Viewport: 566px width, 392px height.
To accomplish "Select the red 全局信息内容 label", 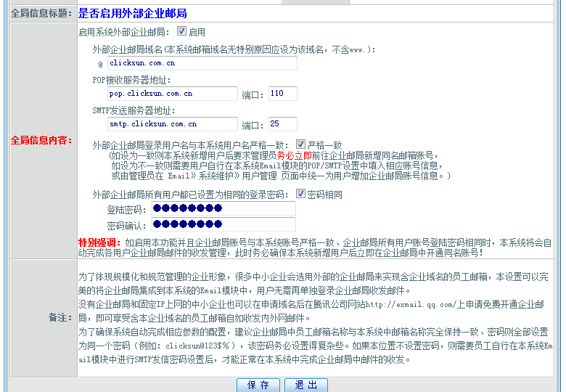I will pos(41,140).
